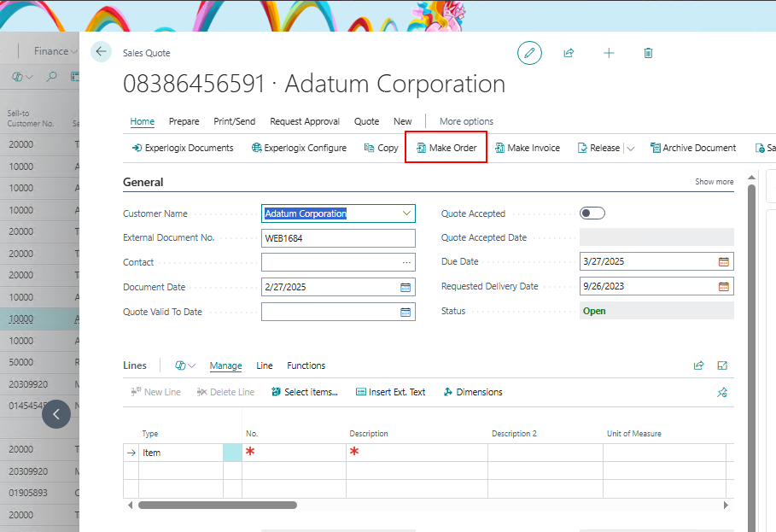Open the Home tab

[x=143, y=121]
